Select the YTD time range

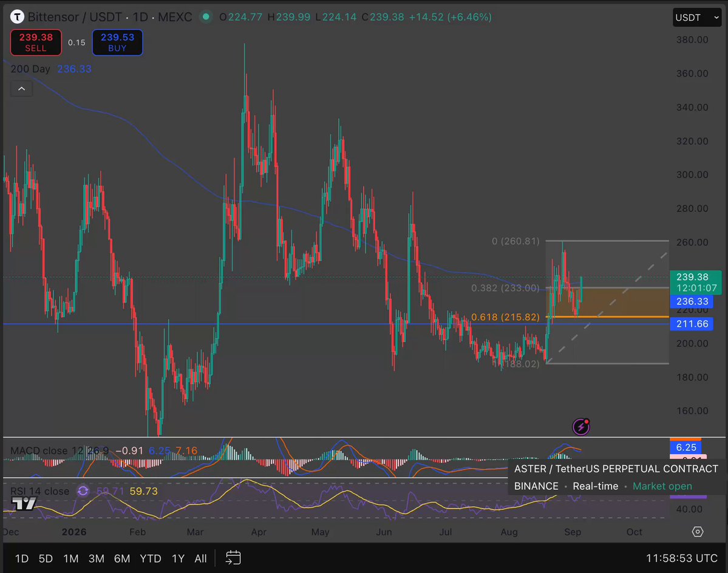(151, 558)
